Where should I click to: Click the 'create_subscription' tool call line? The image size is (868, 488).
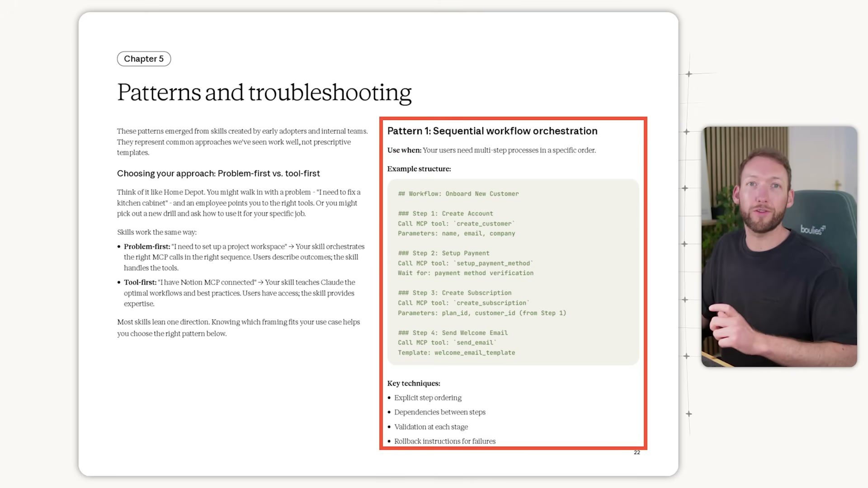464,303
